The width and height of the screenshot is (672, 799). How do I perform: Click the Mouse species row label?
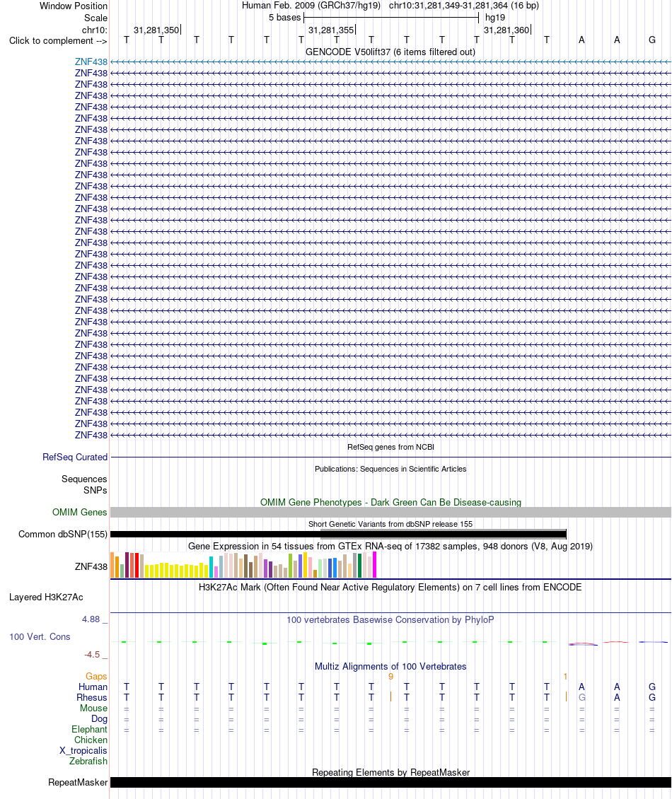[93, 708]
